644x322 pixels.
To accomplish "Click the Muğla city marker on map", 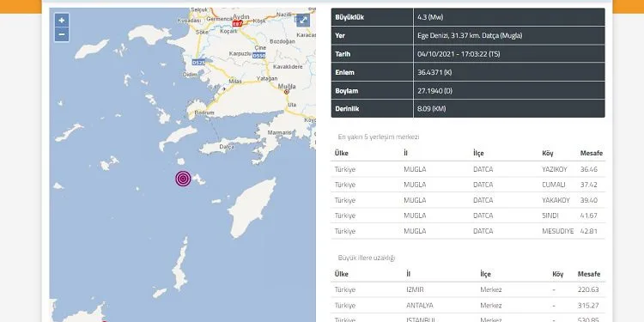I will (x=287, y=92).
